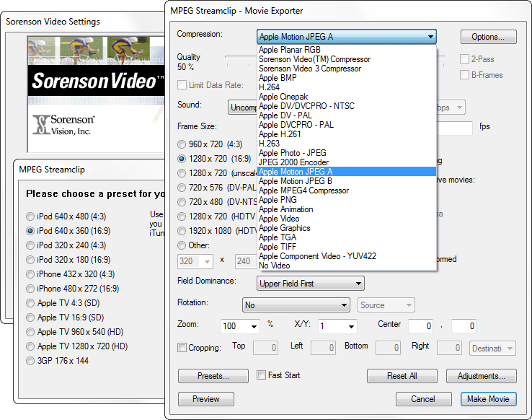
Task: Choose Apple DV/DVCPRO - NTSC codec
Action: click(347, 106)
